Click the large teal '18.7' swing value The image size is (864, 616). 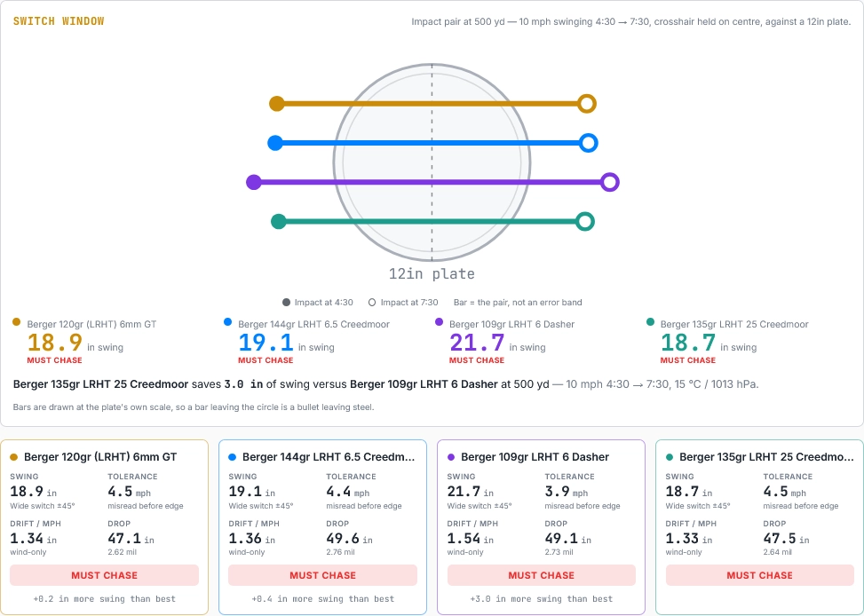pyautogui.click(x=687, y=343)
